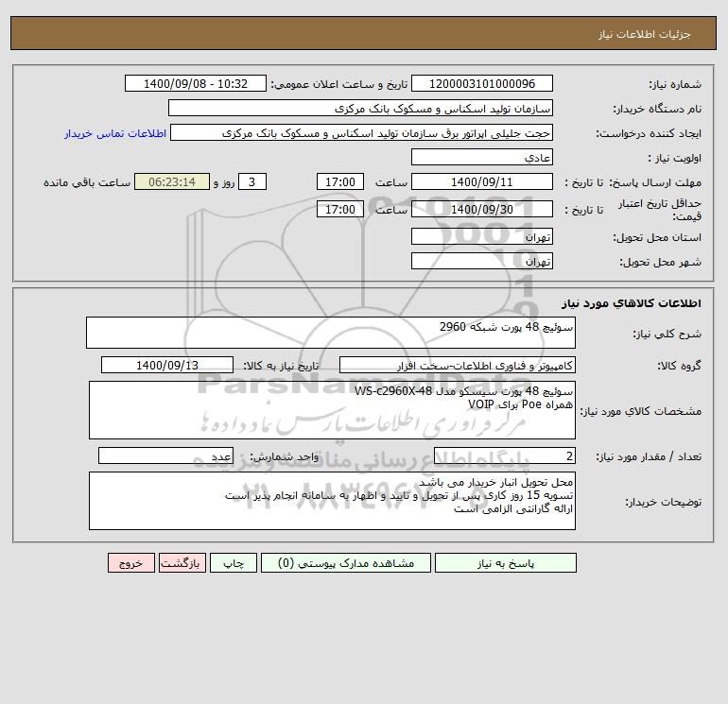This screenshot has width=728, height=704.
Task: Click the گروه کالا label
Action: pyautogui.click(x=679, y=366)
